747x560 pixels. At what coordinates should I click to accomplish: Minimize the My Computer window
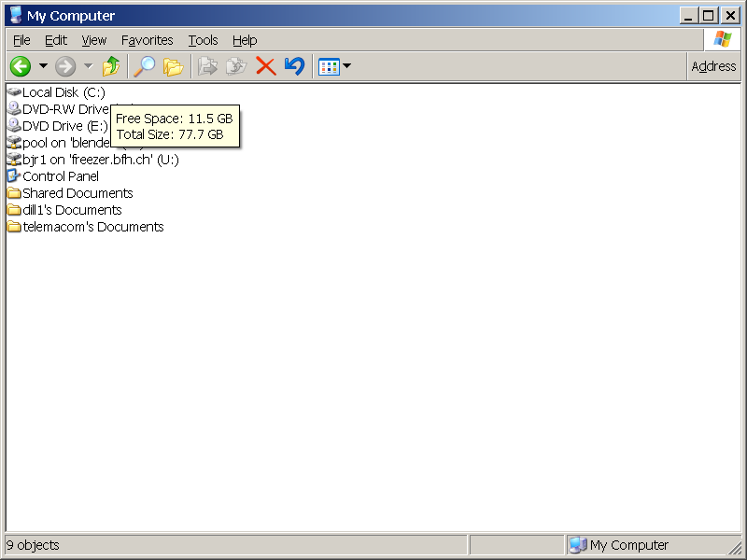tap(688, 16)
